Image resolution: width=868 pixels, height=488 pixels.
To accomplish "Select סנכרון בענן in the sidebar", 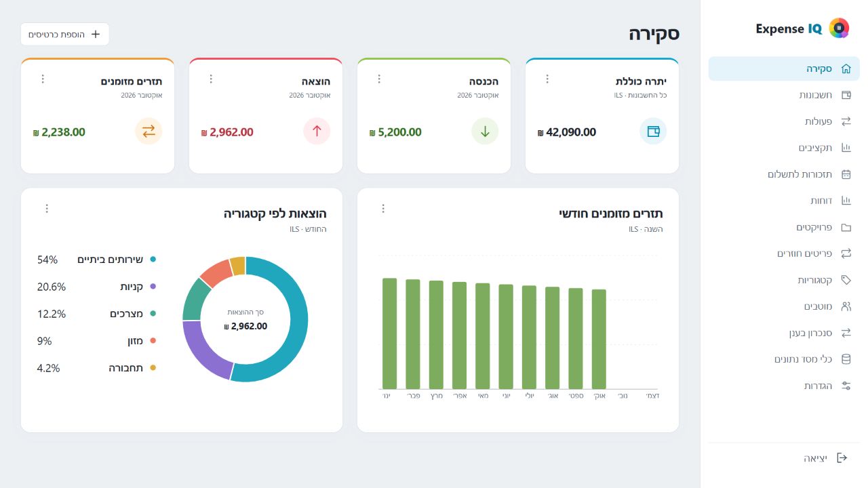I will (x=784, y=333).
